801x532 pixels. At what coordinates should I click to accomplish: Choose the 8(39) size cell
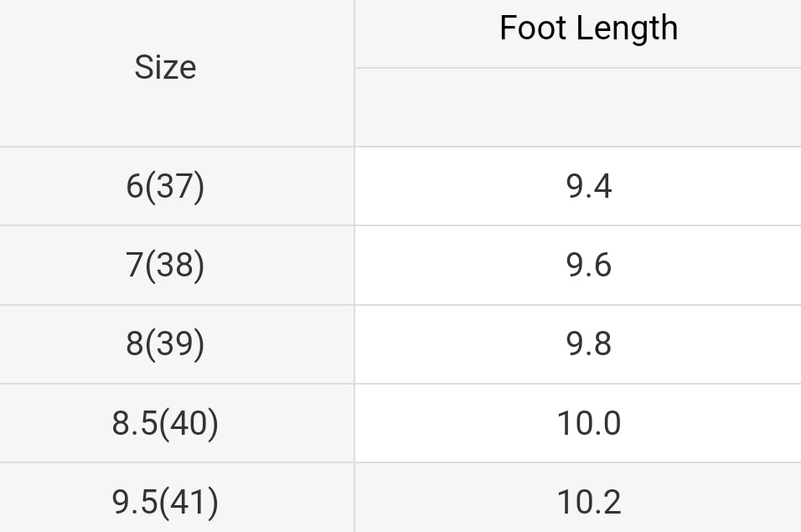point(165,344)
